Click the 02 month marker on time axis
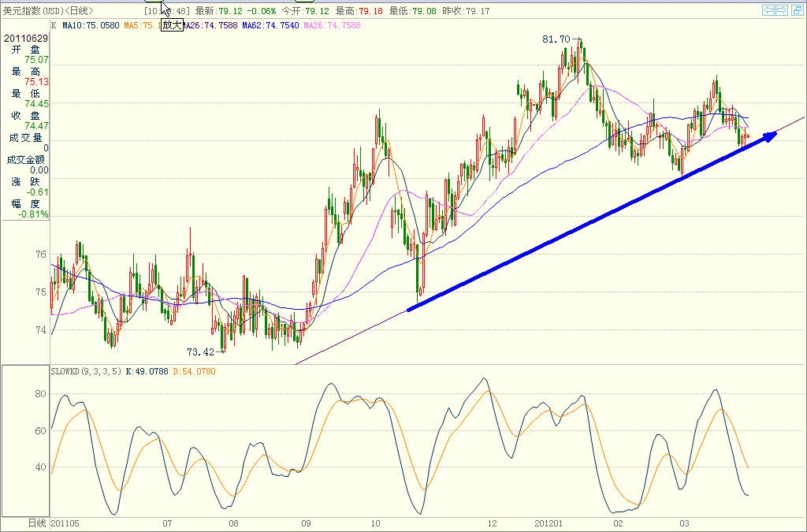The height and width of the screenshot is (532, 807). click(618, 523)
